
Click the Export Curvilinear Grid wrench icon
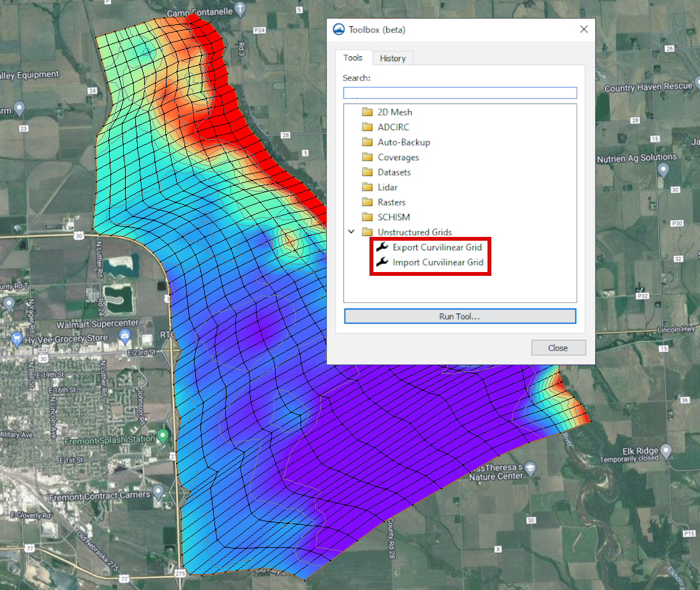pyautogui.click(x=381, y=247)
